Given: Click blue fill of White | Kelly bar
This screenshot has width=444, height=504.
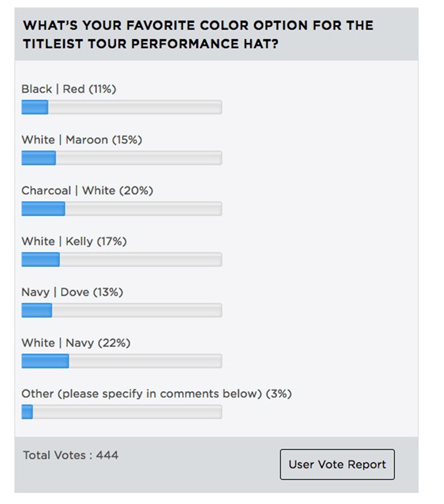Looking at the screenshot, I should tap(41, 260).
